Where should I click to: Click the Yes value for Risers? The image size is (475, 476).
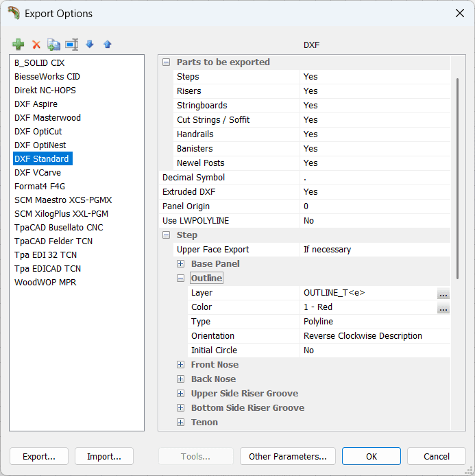click(x=375, y=91)
